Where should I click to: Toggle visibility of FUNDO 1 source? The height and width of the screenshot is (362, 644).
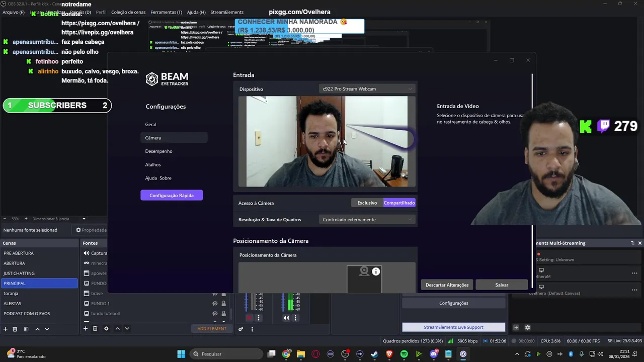[215, 304]
